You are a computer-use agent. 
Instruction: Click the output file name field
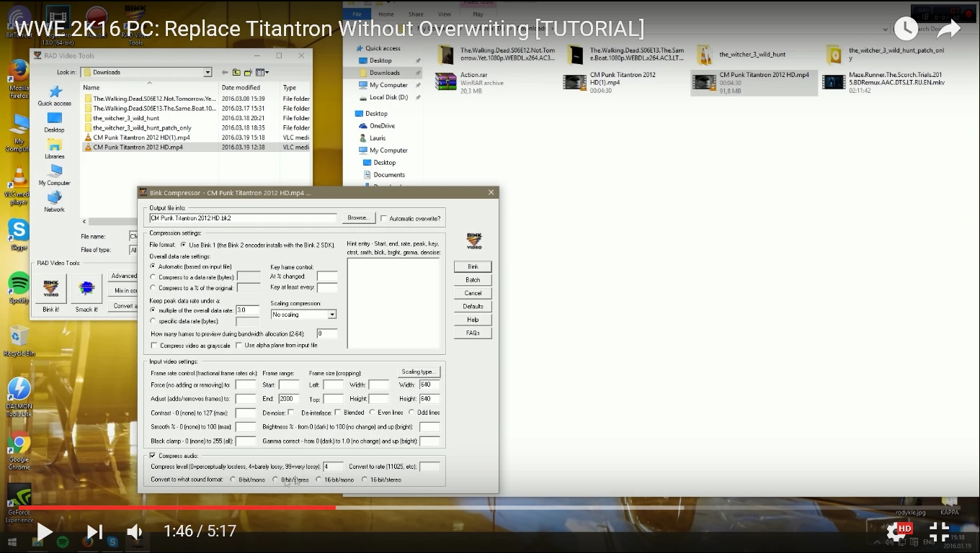[x=243, y=218]
